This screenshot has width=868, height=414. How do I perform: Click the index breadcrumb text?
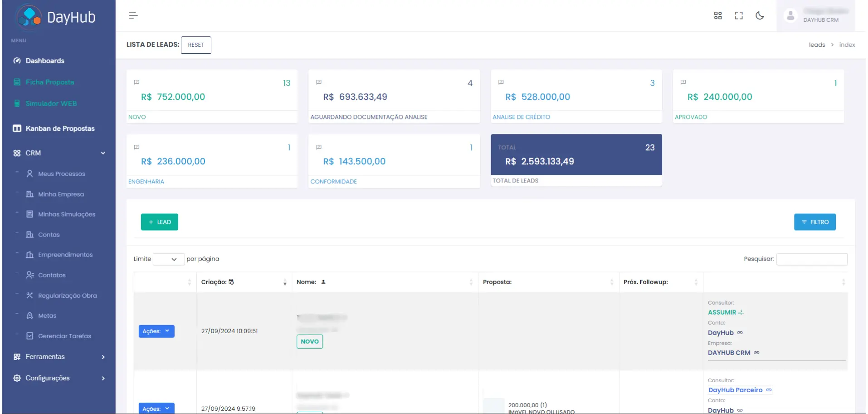(x=847, y=45)
